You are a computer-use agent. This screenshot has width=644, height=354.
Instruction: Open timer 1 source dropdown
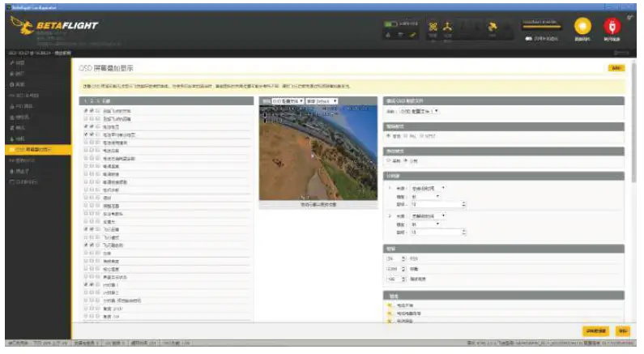(x=428, y=188)
